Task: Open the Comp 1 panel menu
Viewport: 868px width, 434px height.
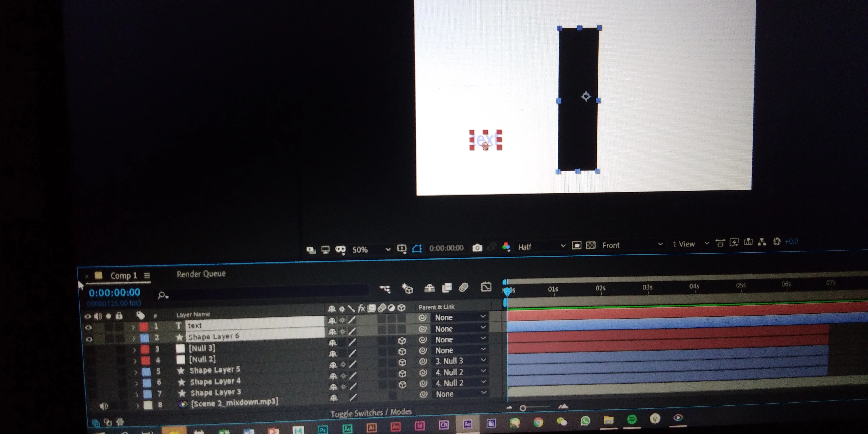Action: point(147,276)
